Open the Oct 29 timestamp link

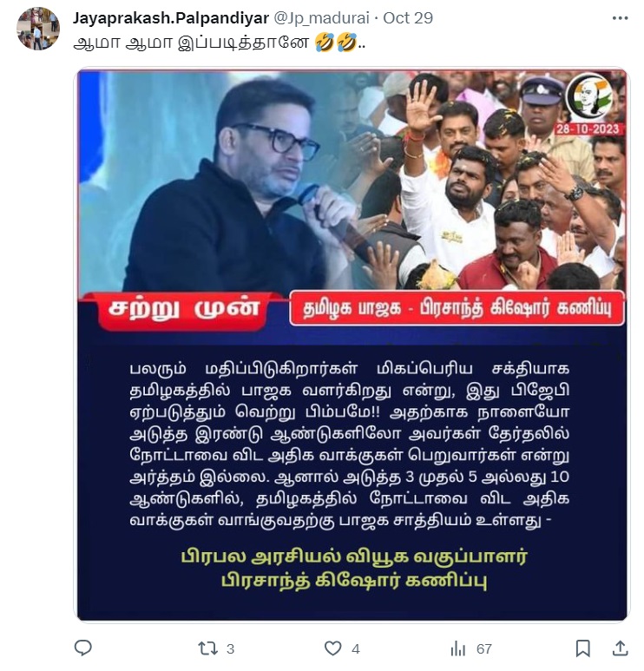pos(408,18)
